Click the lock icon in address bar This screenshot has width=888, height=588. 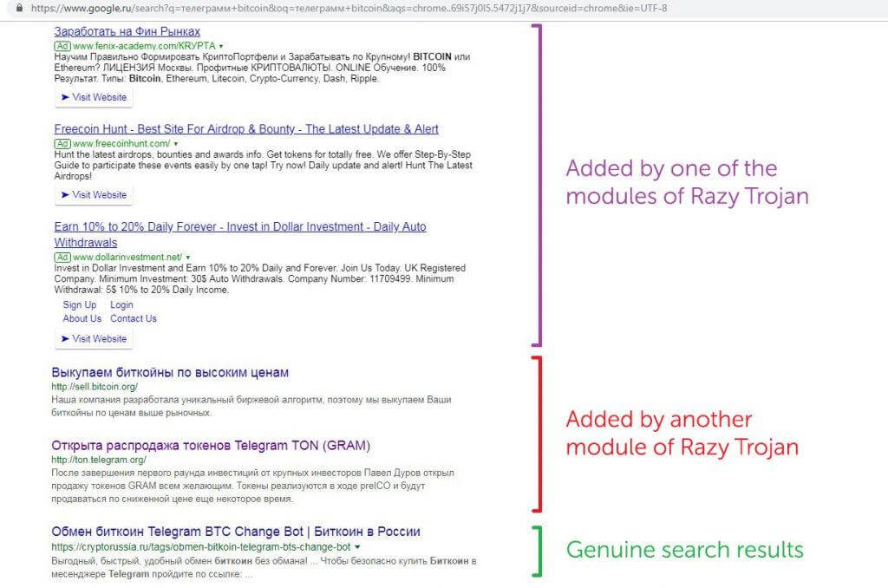click(x=20, y=9)
